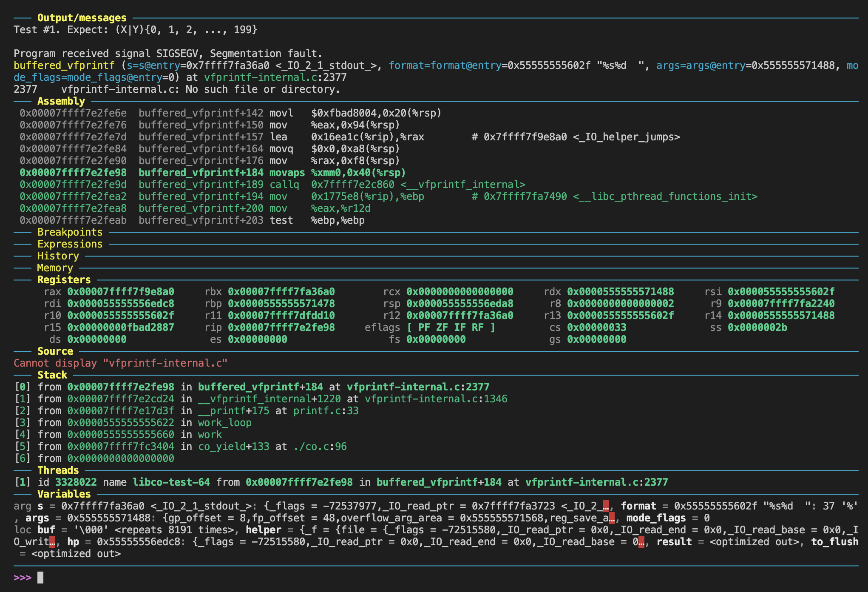The width and height of the screenshot is (868, 592).
Task: Click stack frame [6] at 0x0000000000000000
Action: (94, 458)
